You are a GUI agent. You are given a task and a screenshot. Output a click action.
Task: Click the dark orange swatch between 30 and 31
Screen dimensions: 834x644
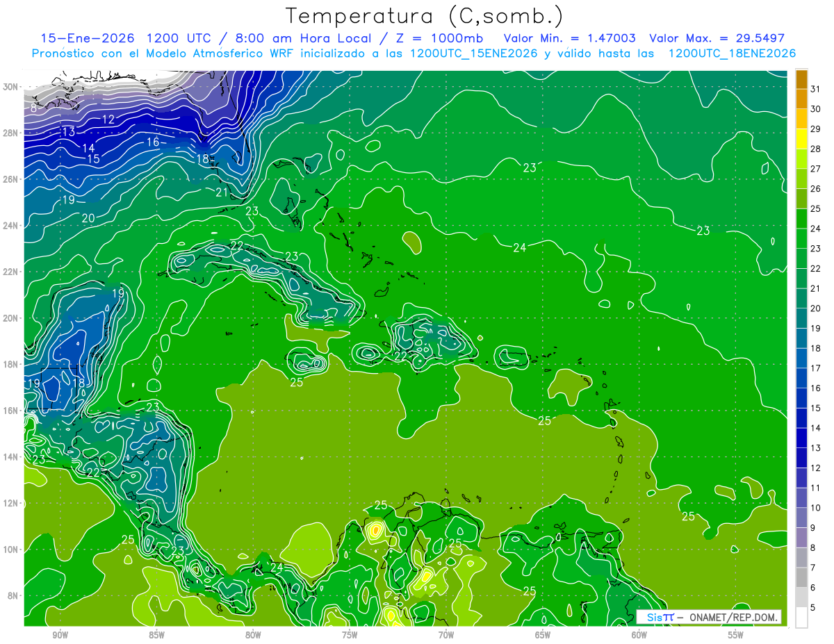click(801, 99)
